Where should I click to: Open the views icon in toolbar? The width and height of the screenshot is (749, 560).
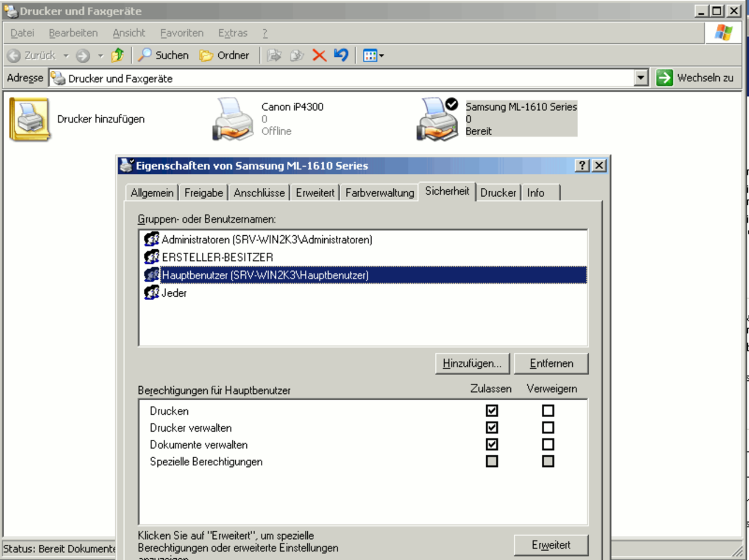pyautogui.click(x=370, y=56)
